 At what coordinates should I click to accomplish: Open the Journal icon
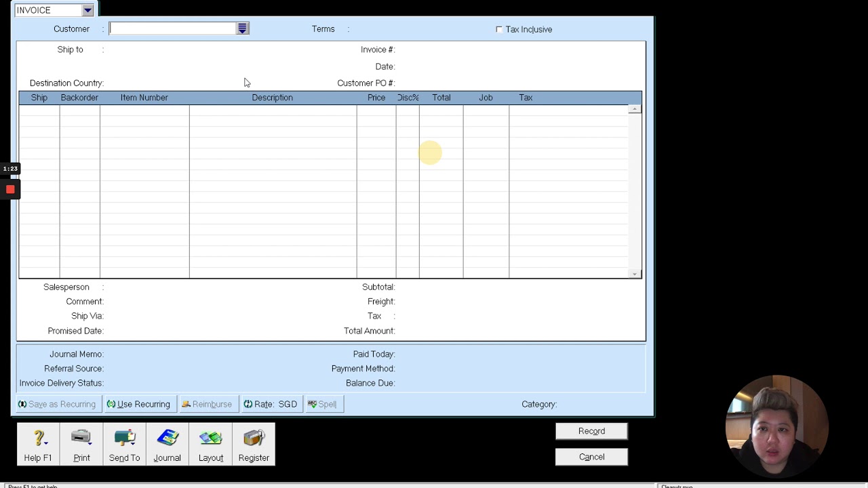167,444
